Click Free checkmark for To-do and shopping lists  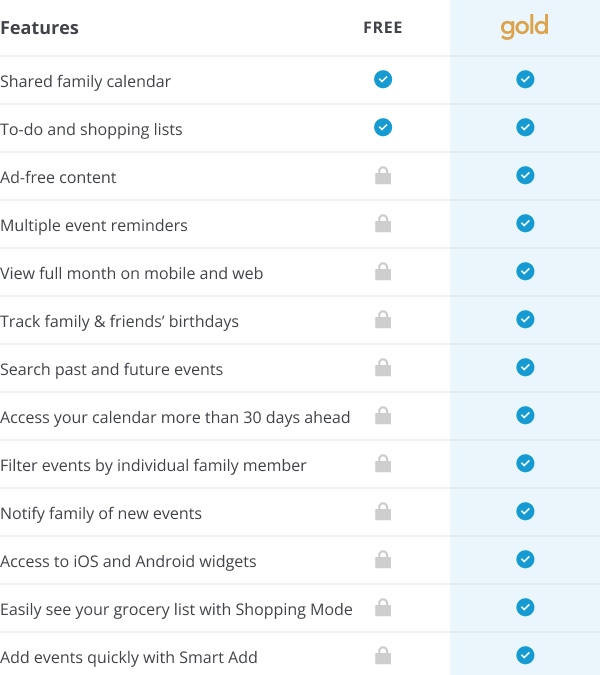383,127
